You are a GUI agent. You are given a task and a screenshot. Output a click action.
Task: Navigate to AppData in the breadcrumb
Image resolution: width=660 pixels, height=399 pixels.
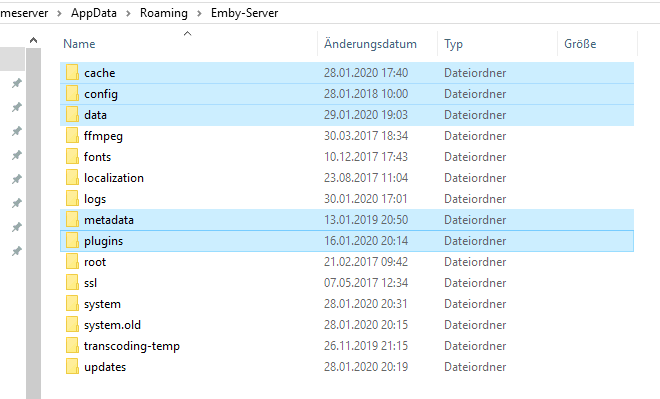[x=94, y=13]
